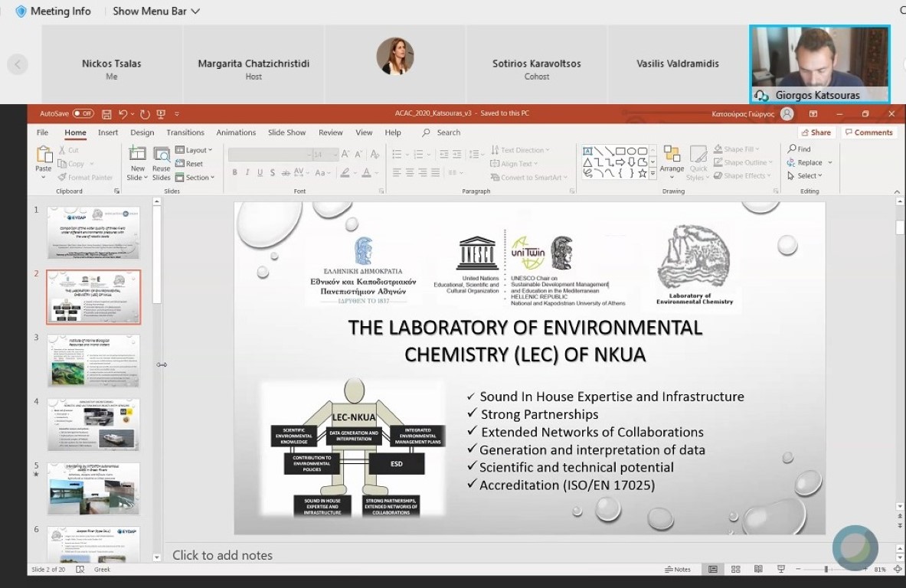Expand Show Menu Bar dropdown
Viewport: 906px width, 588px height.
click(x=156, y=11)
